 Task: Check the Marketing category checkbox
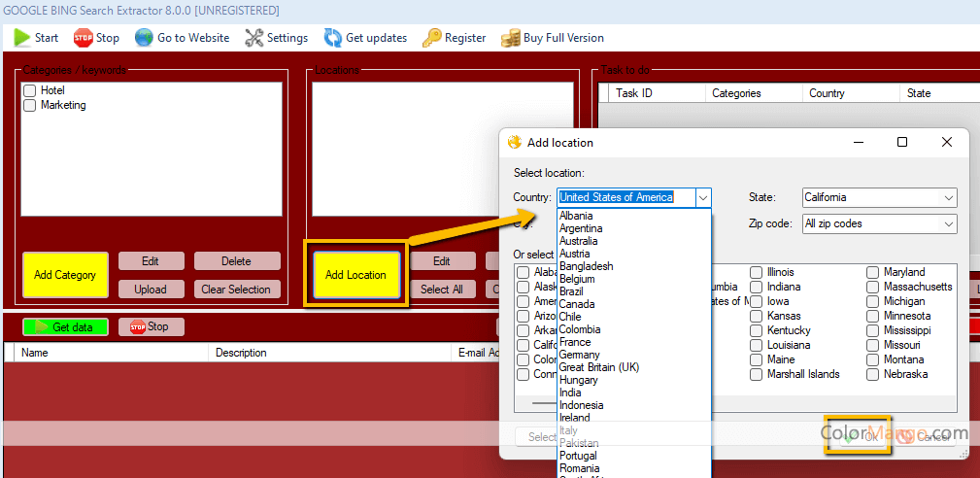pos(29,105)
